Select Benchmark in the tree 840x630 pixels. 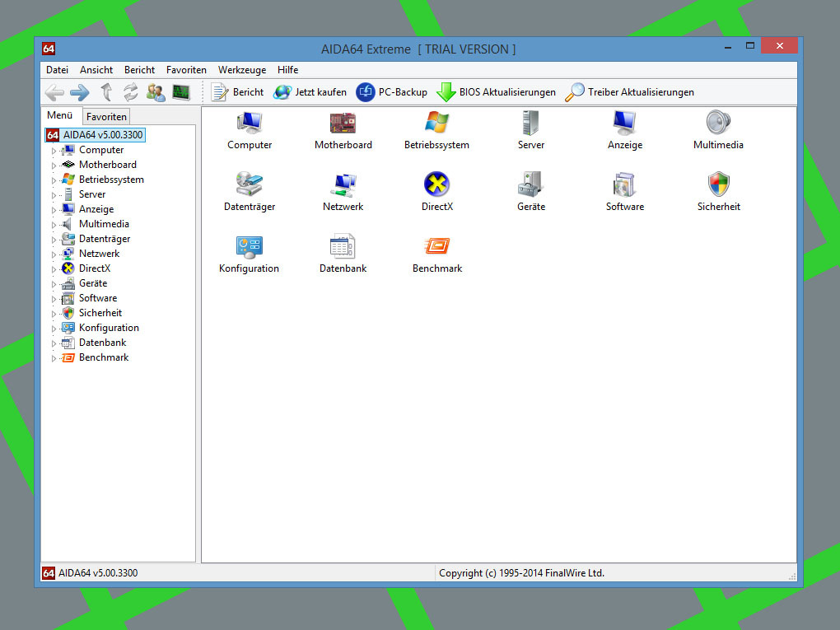[x=104, y=357]
